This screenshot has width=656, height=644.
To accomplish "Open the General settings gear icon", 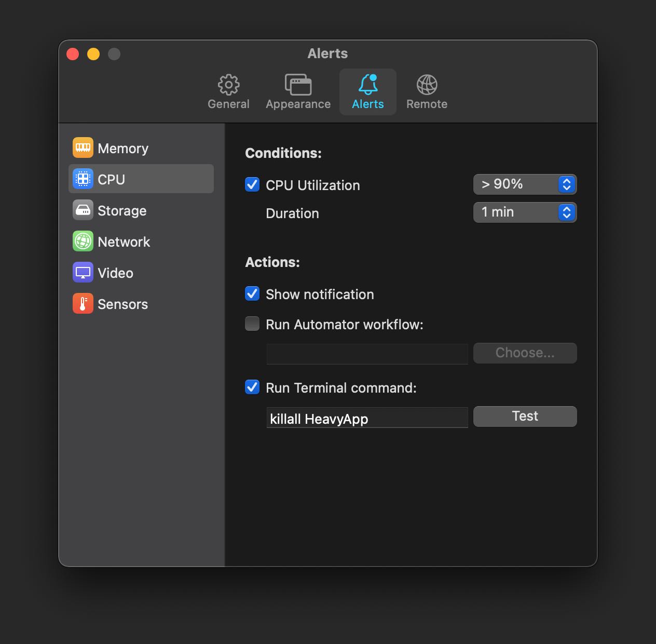I will click(228, 91).
